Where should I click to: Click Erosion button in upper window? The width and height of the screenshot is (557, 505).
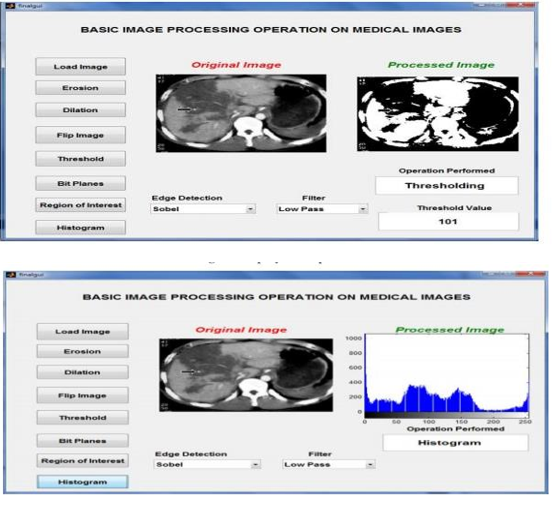81,88
